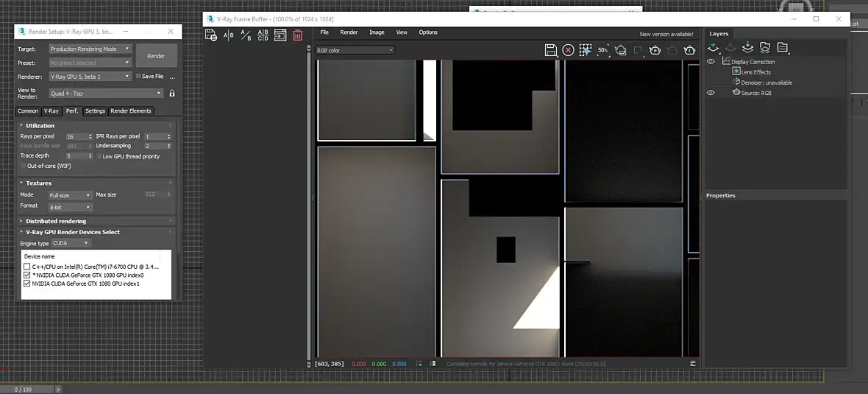
Task: Add a new layer in Layers panel
Action: [x=713, y=48]
